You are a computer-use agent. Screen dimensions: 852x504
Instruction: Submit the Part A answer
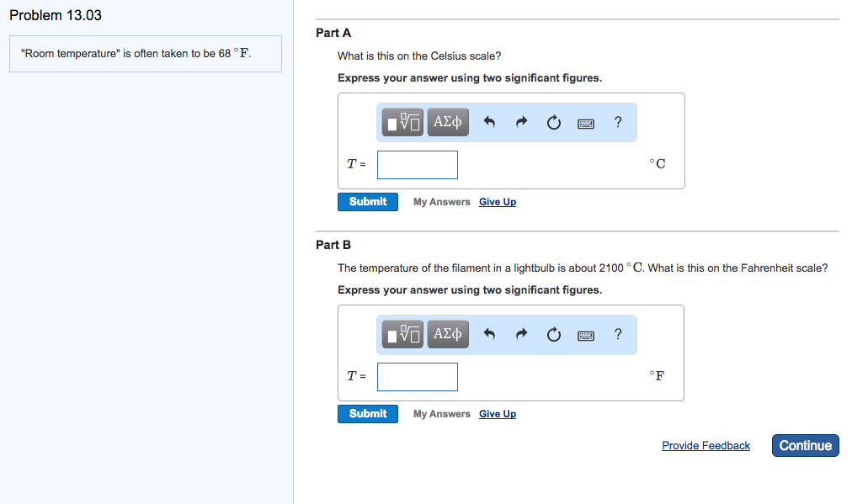[x=367, y=201]
